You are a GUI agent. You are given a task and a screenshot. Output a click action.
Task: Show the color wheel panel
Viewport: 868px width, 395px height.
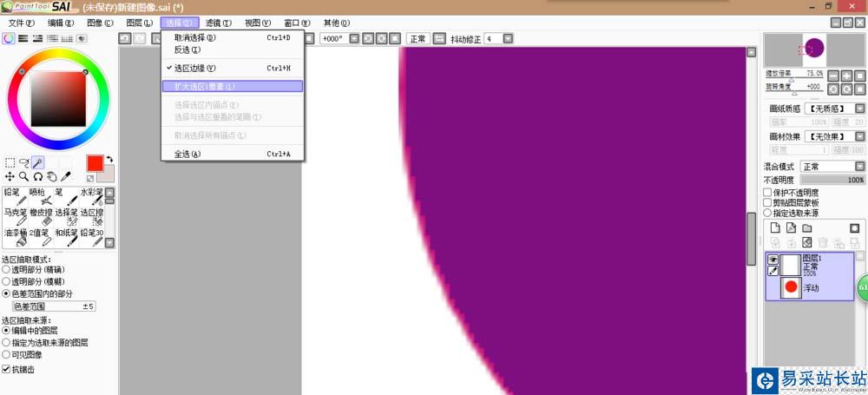point(9,38)
